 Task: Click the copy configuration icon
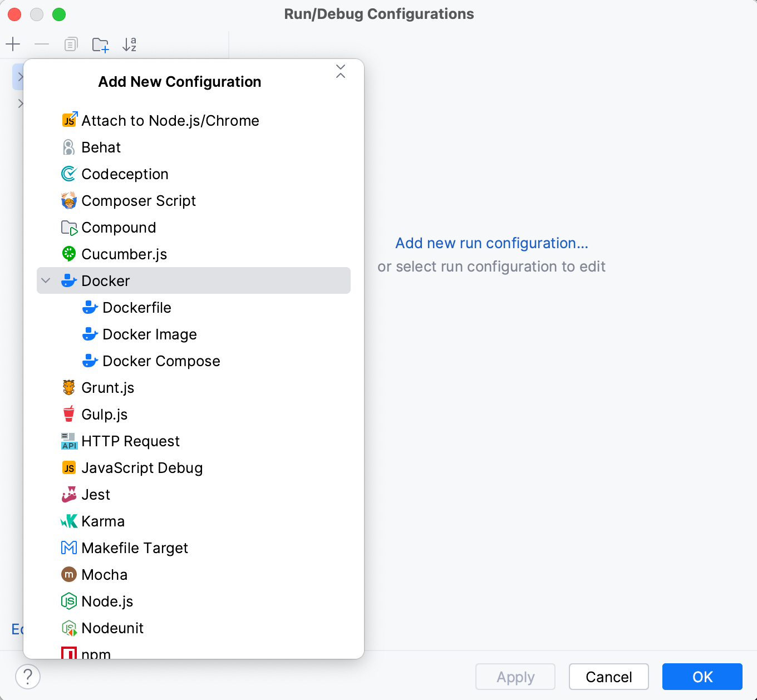(x=71, y=44)
